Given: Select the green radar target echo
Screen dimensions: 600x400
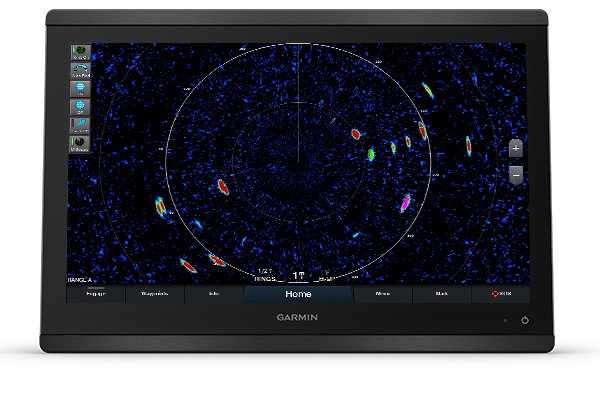Looking at the screenshot, I should [371, 154].
